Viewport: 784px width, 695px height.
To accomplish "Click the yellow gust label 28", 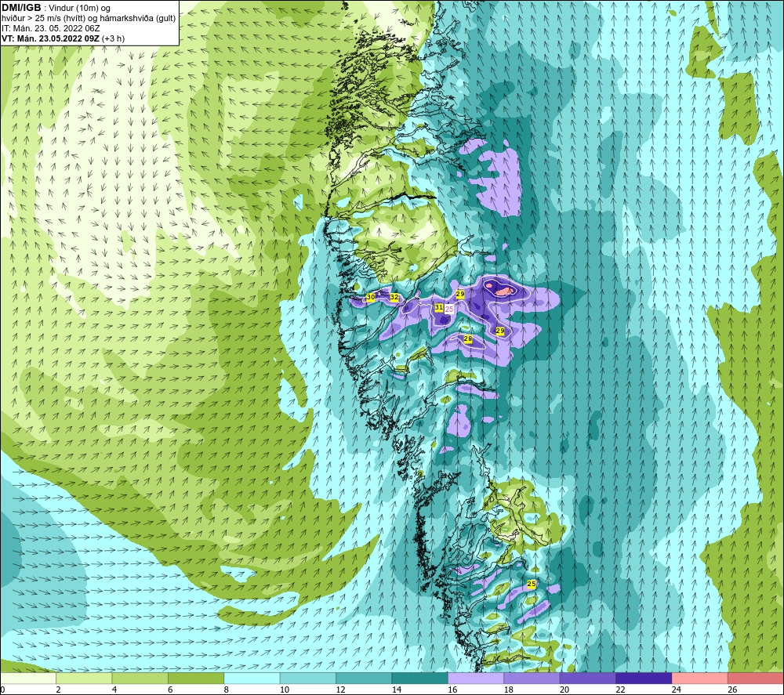I will pyautogui.click(x=468, y=339).
